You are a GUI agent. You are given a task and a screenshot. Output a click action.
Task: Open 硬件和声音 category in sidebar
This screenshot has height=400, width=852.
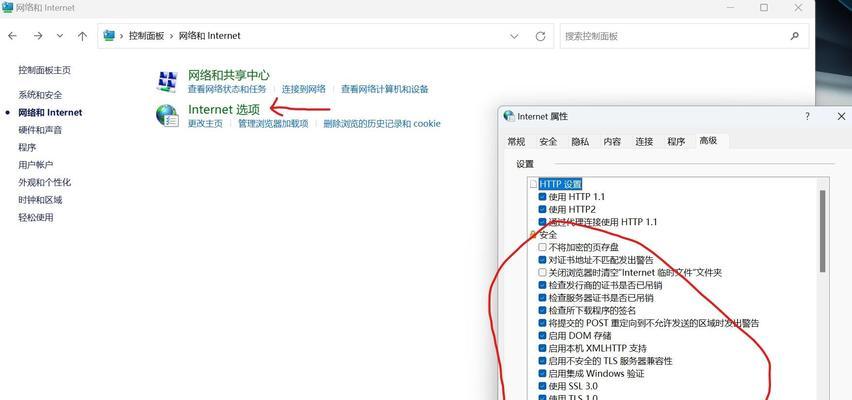coord(40,130)
